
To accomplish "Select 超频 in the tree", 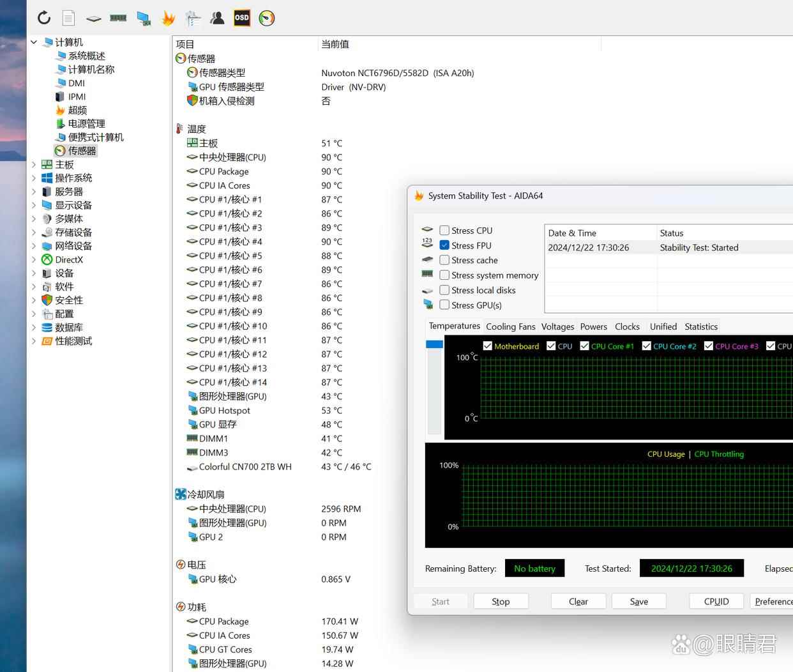I will point(77,111).
